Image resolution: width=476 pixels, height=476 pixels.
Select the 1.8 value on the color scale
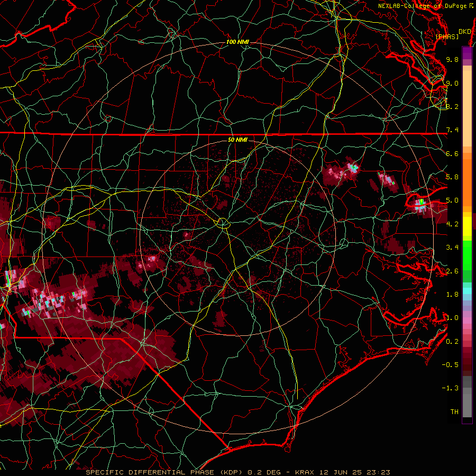click(452, 295)
